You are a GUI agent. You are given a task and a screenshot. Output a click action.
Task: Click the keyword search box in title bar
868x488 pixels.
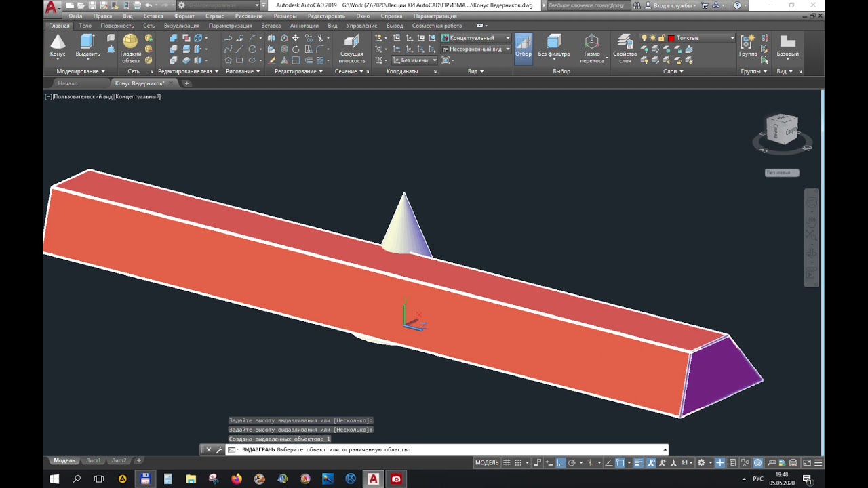click(587, 5)
